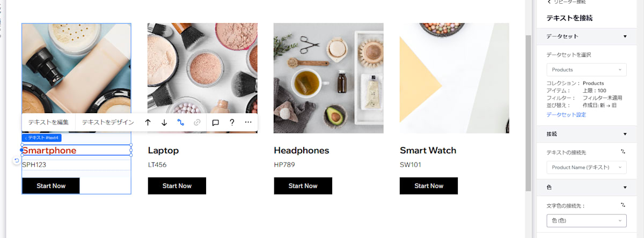Click the help question mark icon
Image resolution: width=644 pixels, height=238 pixels.
coord(232,122)
